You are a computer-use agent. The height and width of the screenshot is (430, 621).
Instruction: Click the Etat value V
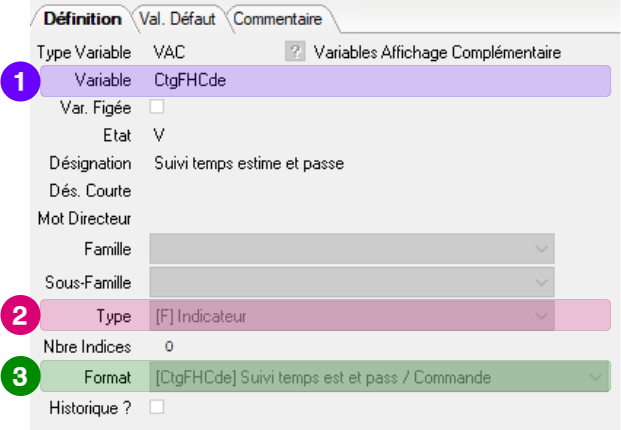point(159,134)
